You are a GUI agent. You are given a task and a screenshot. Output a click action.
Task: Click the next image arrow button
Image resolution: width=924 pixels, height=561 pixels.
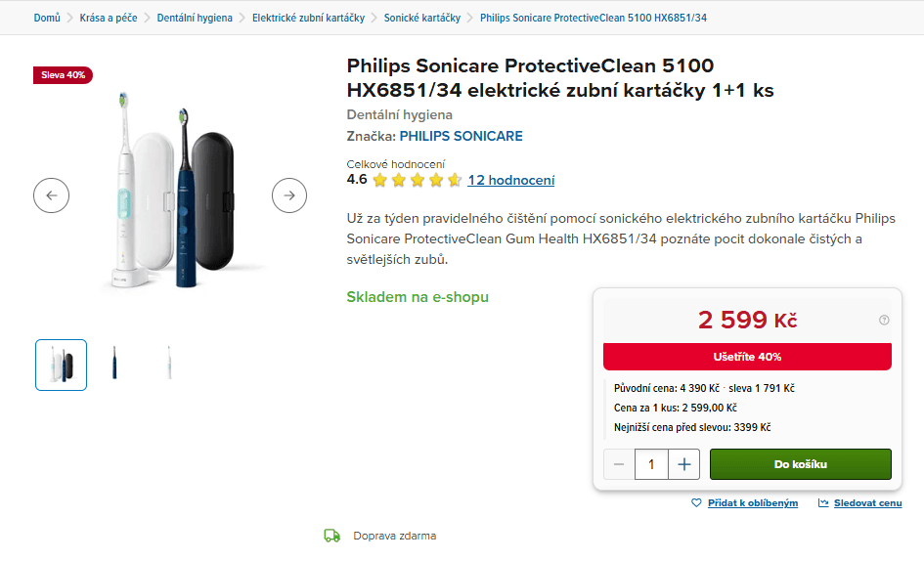(x=289, y=195)
